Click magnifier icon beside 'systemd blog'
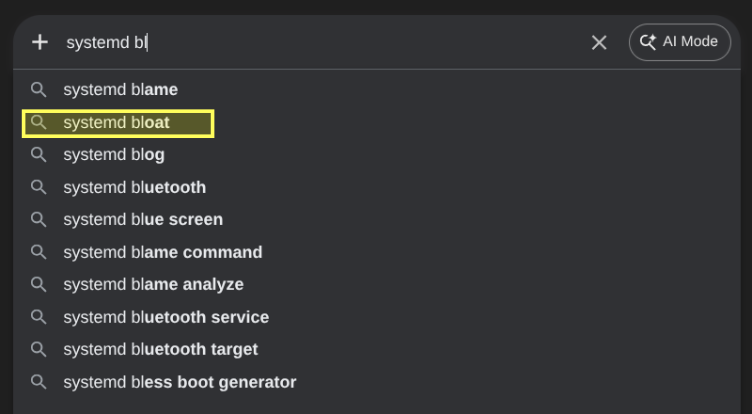Screen dimensions: 752x414 click(39, 155)
